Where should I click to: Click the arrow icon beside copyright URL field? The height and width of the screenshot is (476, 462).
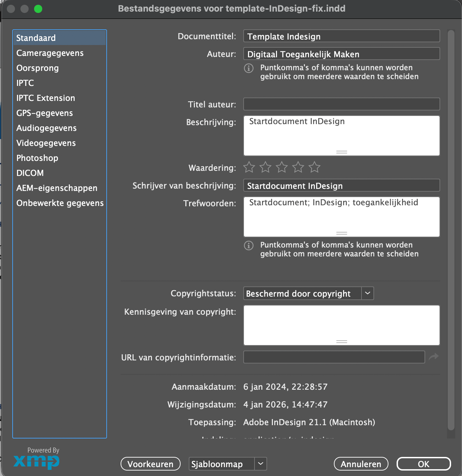[x=434, y=357]
